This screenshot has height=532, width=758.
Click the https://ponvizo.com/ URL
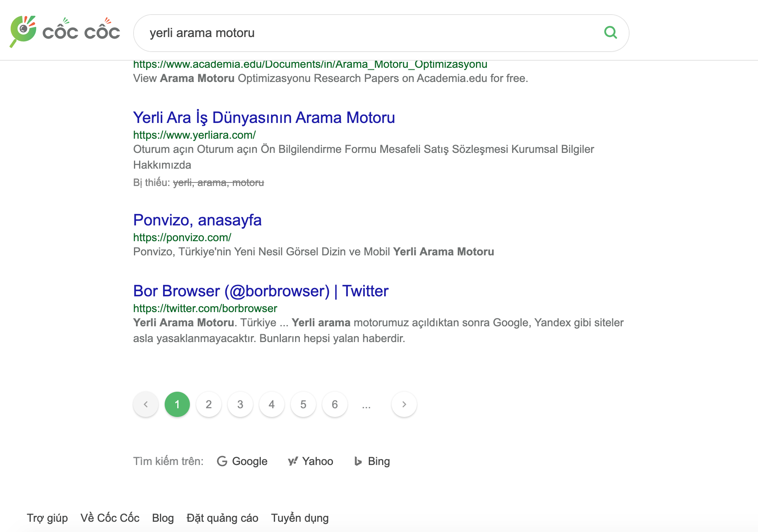pyautogui.click(x=182, y=238)
